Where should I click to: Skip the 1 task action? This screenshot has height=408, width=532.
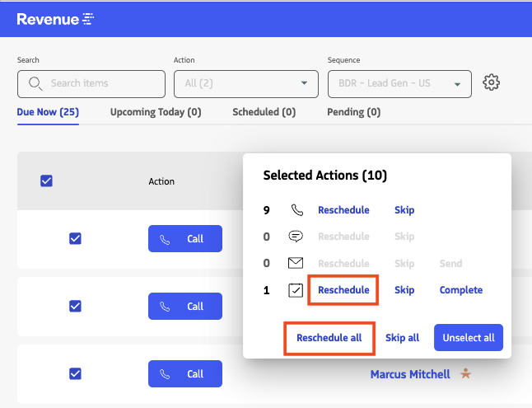tap(404, 290)
